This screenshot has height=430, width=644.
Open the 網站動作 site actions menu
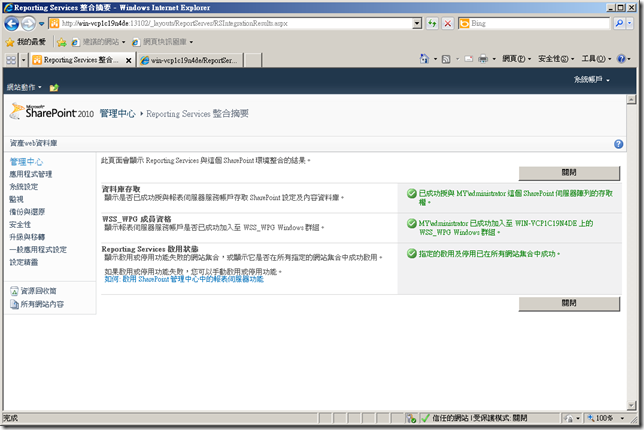click(x=24, y=87)
